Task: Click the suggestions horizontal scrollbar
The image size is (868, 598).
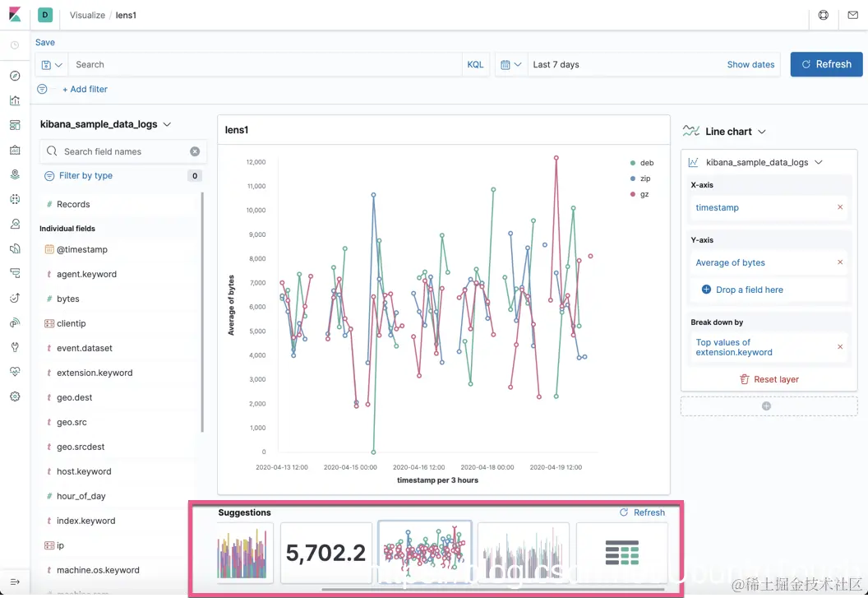Action: tap(492, 590)
